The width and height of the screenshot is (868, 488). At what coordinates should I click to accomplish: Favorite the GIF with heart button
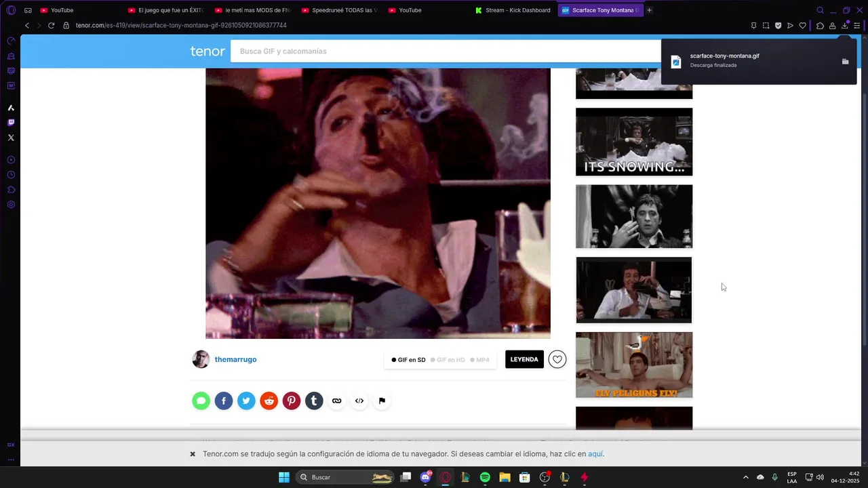(x=557, y=359)
